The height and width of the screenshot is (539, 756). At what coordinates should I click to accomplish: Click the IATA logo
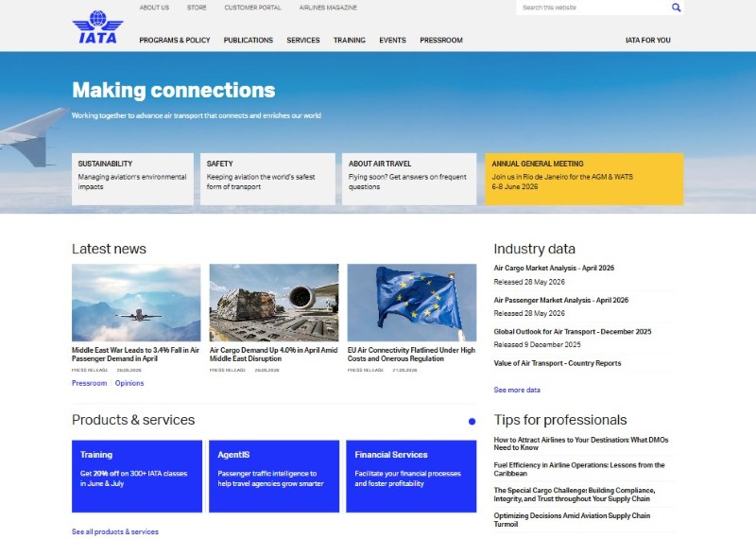coord(98,27)
